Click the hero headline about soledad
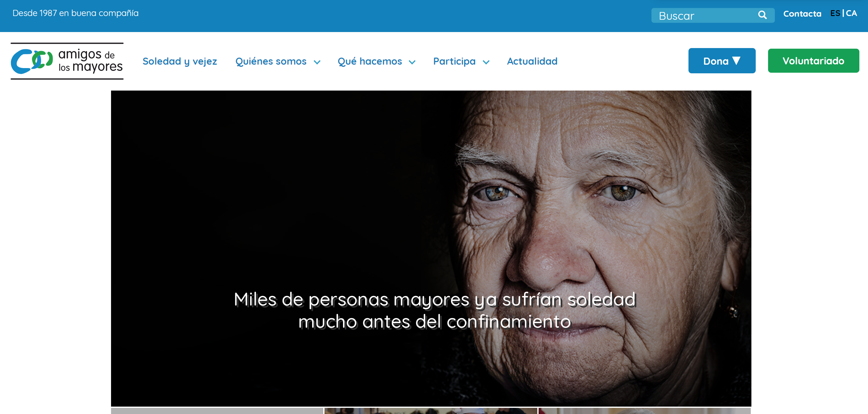868x414 pixels. (435, 310)
